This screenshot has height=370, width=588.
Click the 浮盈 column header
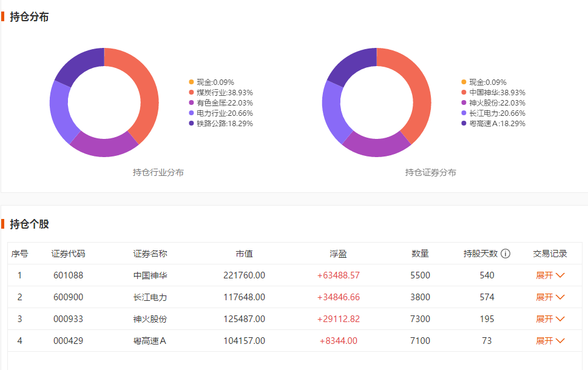[x=338, y=254]
